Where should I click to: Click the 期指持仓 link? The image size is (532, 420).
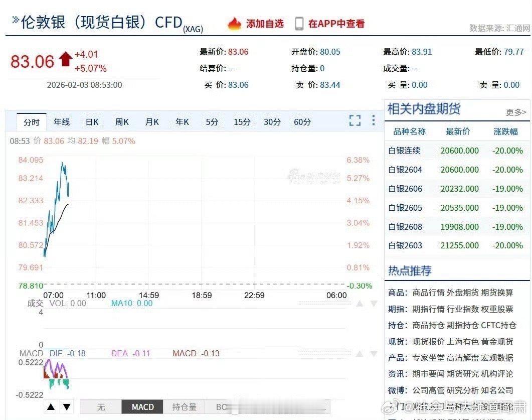coord(463,325)
